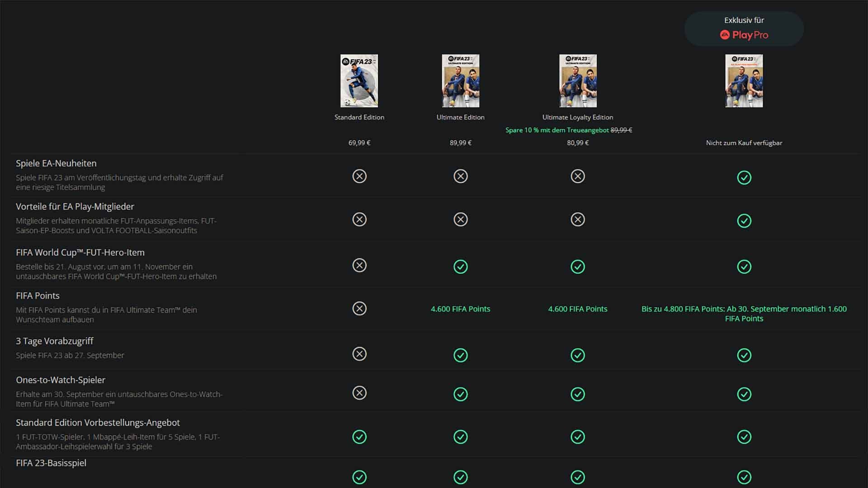Click Ultimate Loyalty cross in Vorteile für EA Play-Mitglieder row

(x=578, y=220)
